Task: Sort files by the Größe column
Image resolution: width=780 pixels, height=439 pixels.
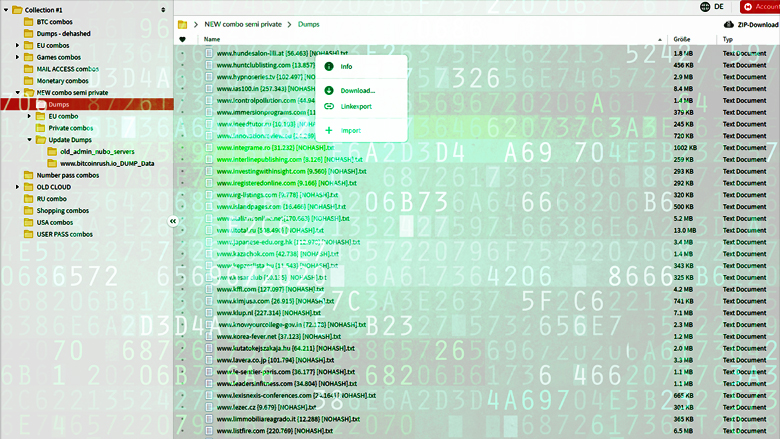Action: pos(681,39)
